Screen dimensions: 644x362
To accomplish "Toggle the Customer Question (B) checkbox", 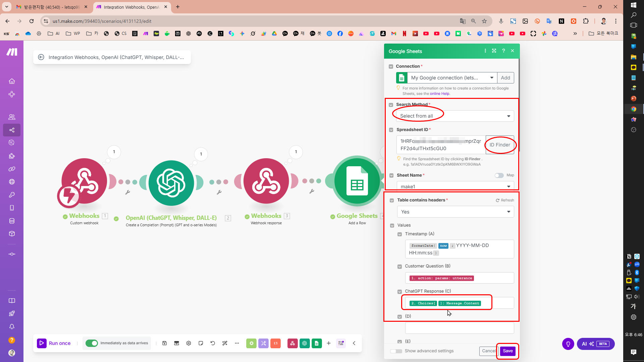I will click(x=399, y=266).
